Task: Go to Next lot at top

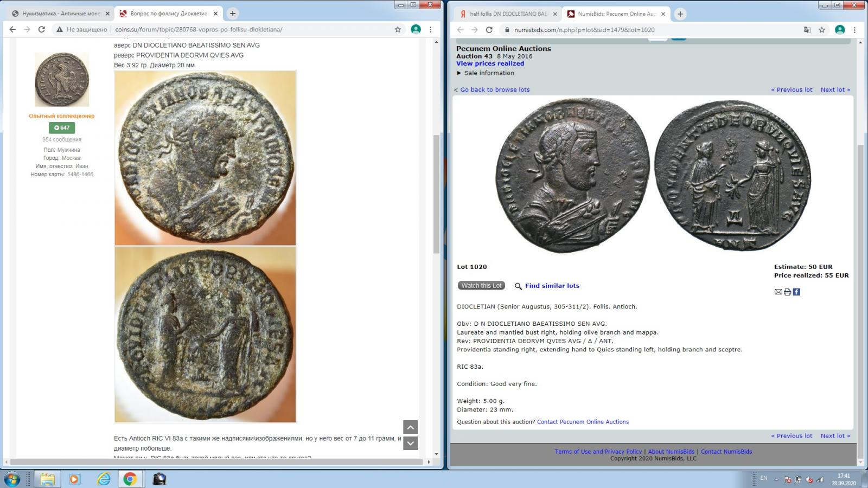Action: [835, 90]
